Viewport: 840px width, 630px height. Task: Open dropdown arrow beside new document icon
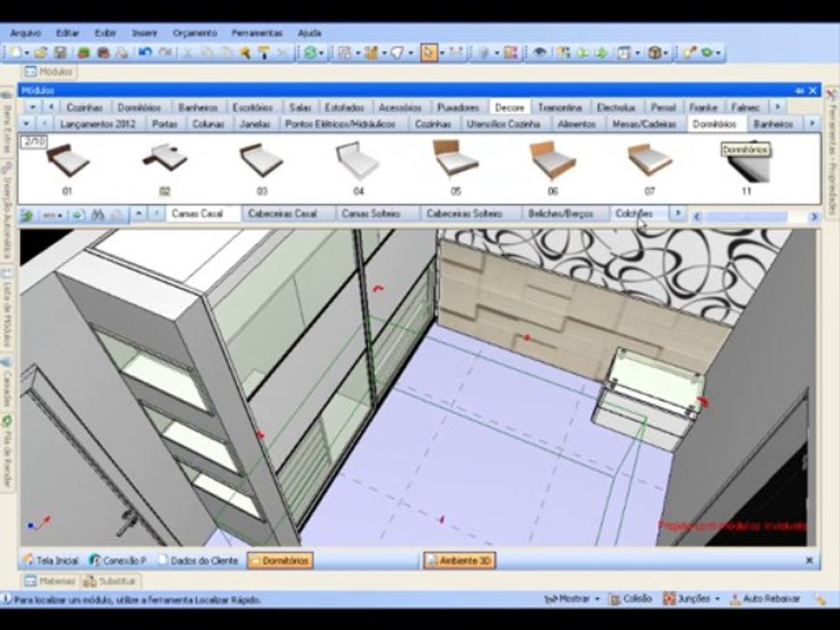(x=27, y=53)
